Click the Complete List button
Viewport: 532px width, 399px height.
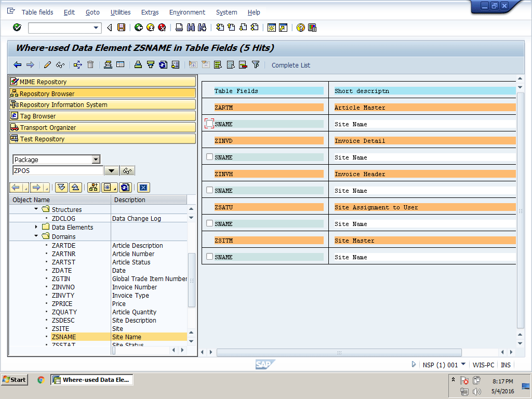(290, 65)
